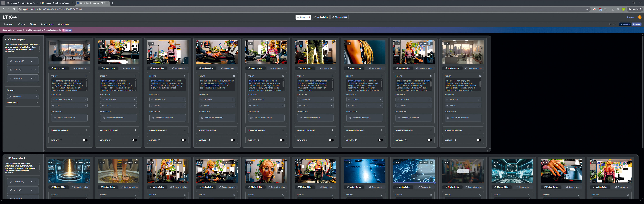The width and height of the screenshot is (644, 204).
Task: Expand shot 8 thumbnail fullscreen icon
Action: 431,61
